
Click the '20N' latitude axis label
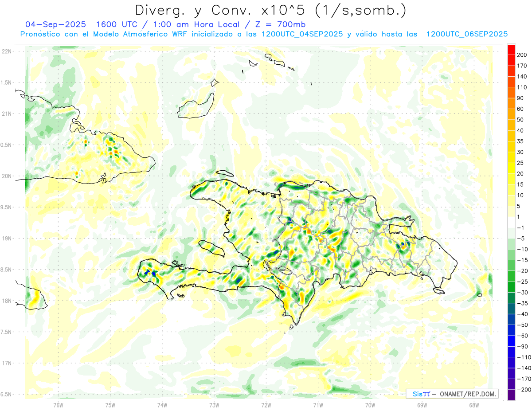(7, 176)
